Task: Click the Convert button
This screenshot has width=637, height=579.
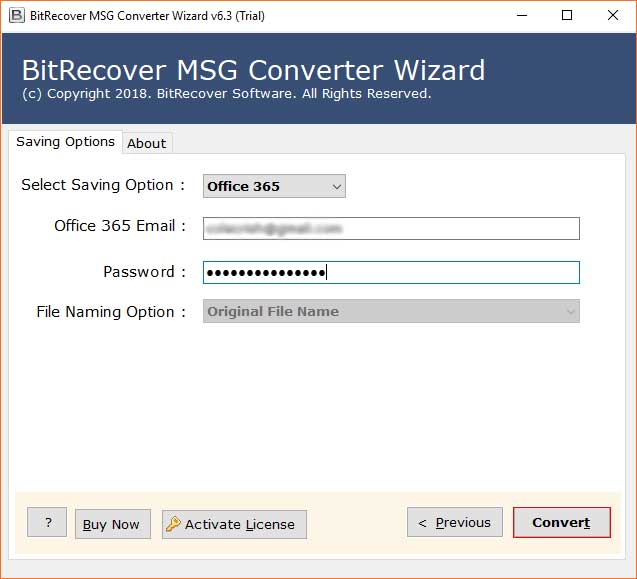Action: [x=561, y=523]
